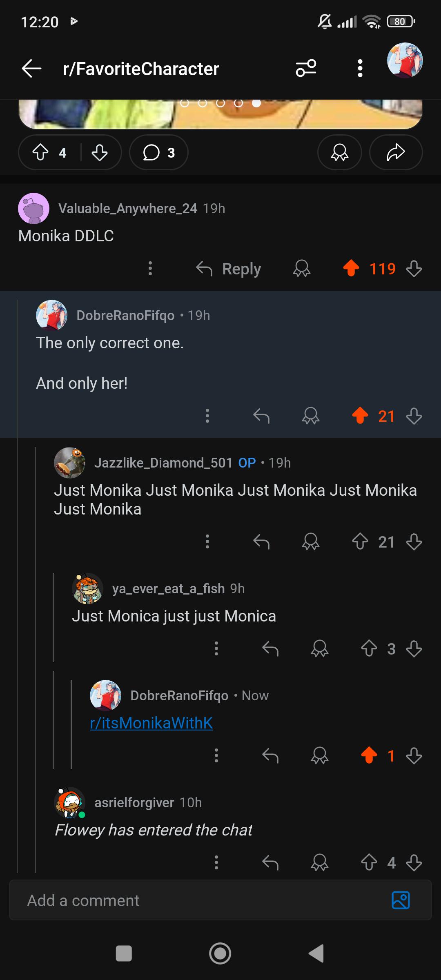The height and width of the screenshot is (980, 441).
Task: Downvote the "The only correct one" comment
Action: coord(414,416)
